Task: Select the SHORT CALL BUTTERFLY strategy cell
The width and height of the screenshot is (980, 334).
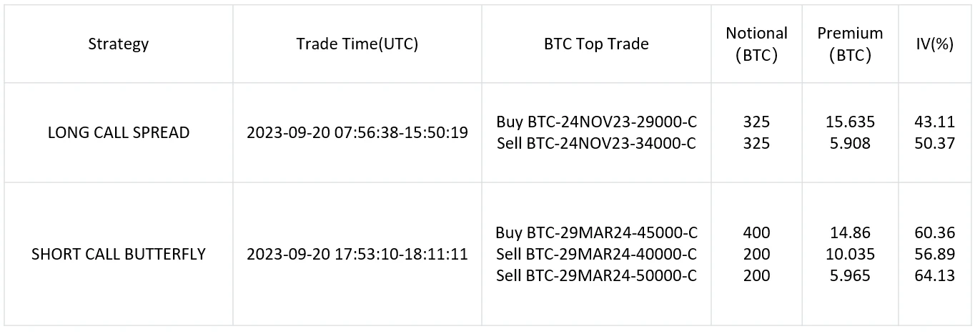Action: coord(119,254)
